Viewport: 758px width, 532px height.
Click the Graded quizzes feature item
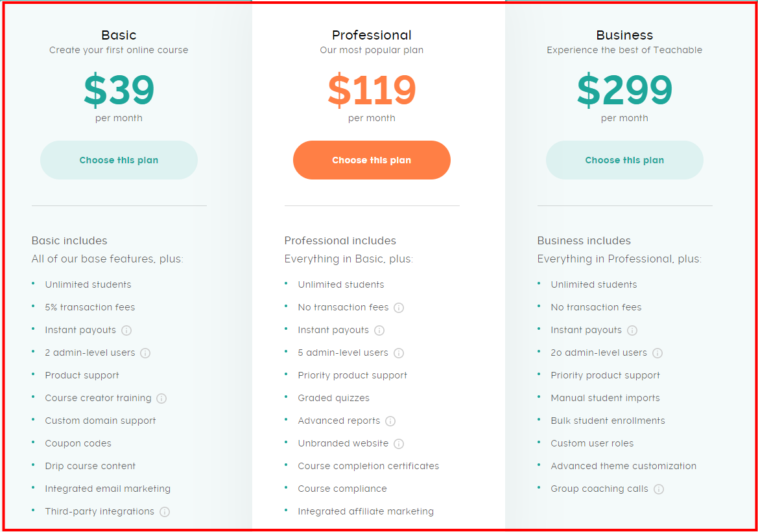(x=333, y=398)
